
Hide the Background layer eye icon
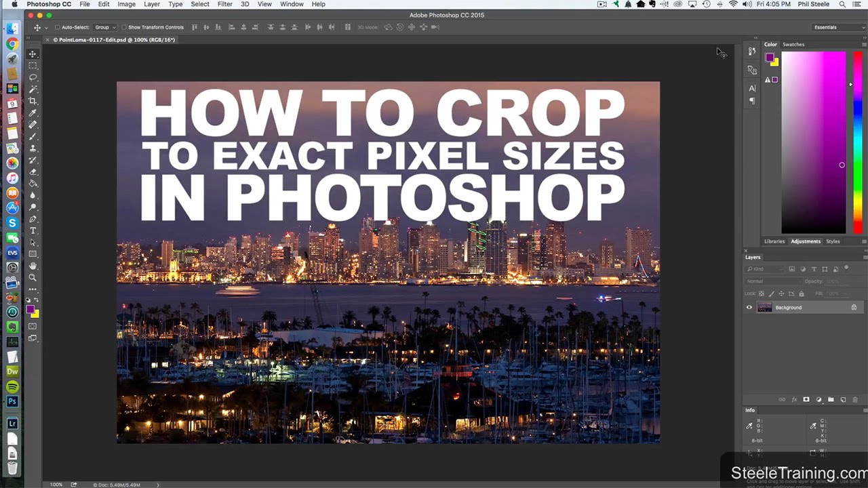tap(749, 308)
